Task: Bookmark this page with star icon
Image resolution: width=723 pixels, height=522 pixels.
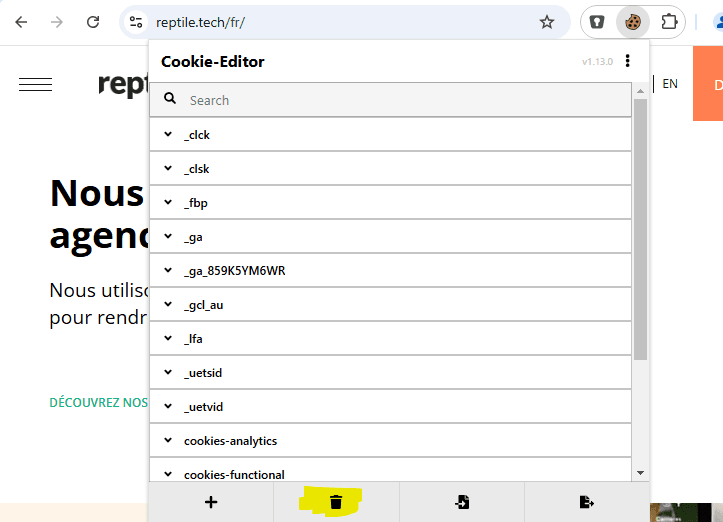Action: [x=546, y=22]
